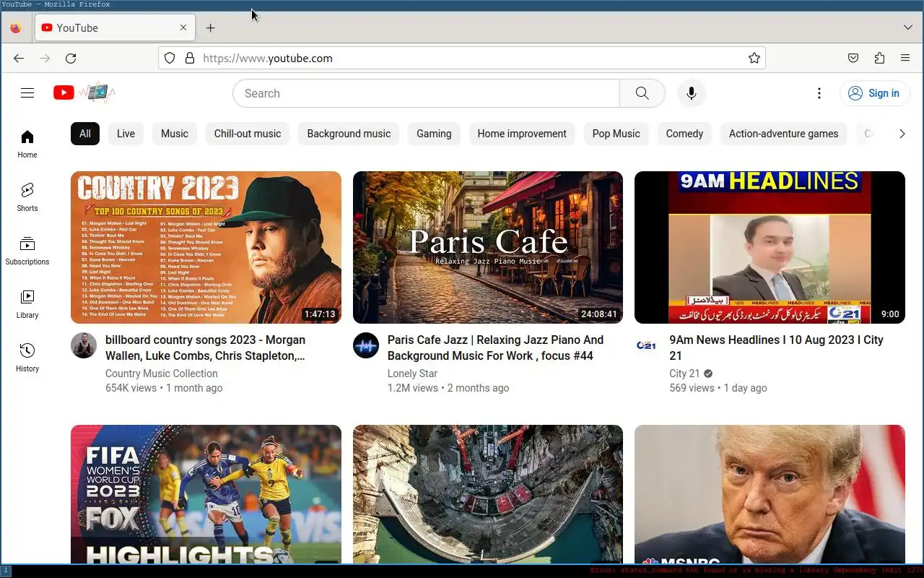
Task: Open the hamburger guide menu
Action: point(27,92)
